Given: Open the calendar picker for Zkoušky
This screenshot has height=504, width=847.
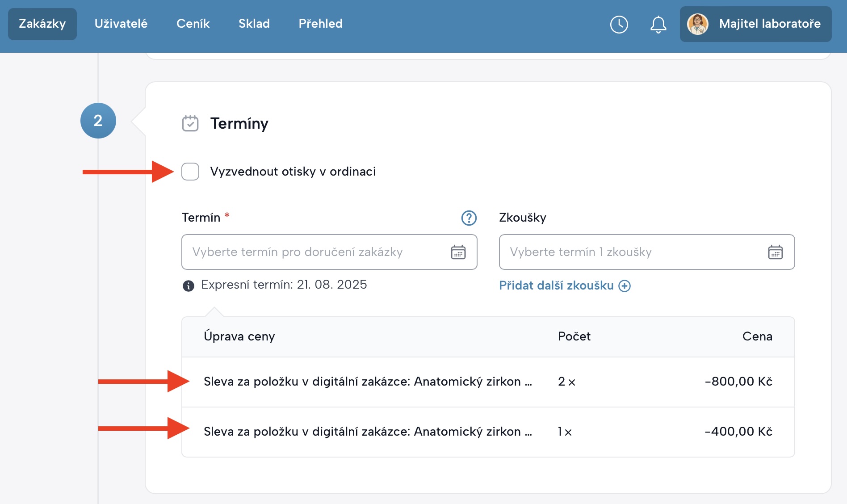Looking at the screenshot, I should [x=776, y=252].
